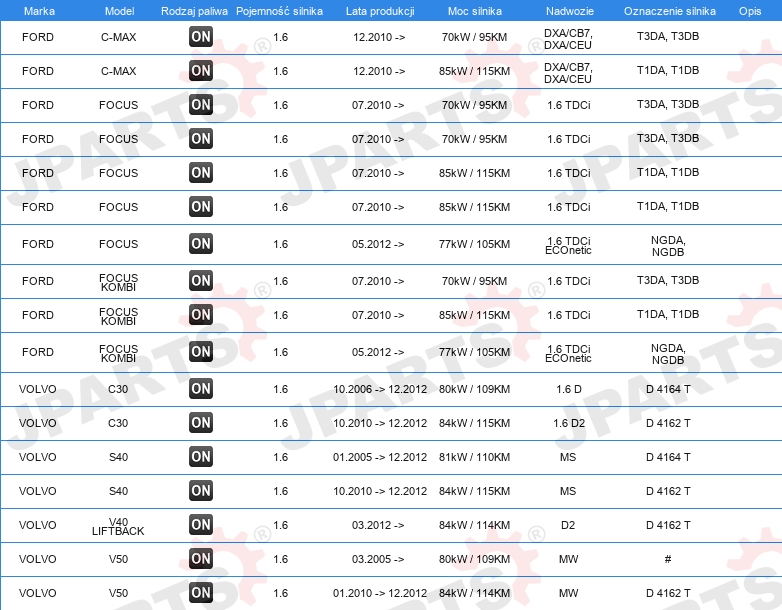
Task: Click FORD brand cell in C-MAX 70kW row
Action: tap(37, 37)
